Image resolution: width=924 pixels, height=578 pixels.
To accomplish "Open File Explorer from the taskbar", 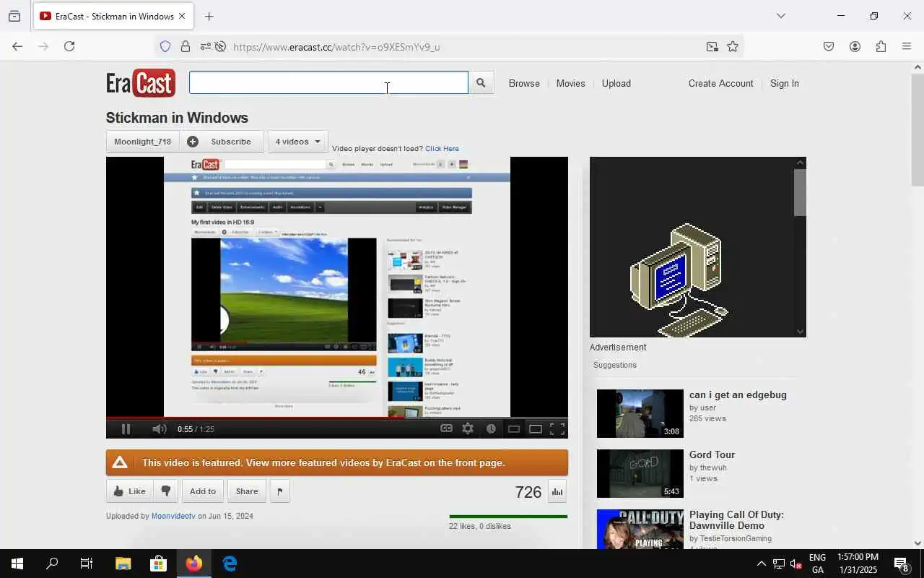I will click(123, 564).
